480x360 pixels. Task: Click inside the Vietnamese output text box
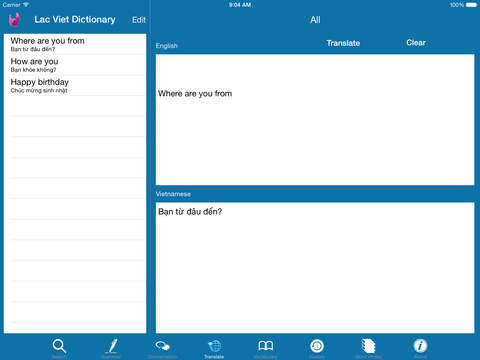315,268
